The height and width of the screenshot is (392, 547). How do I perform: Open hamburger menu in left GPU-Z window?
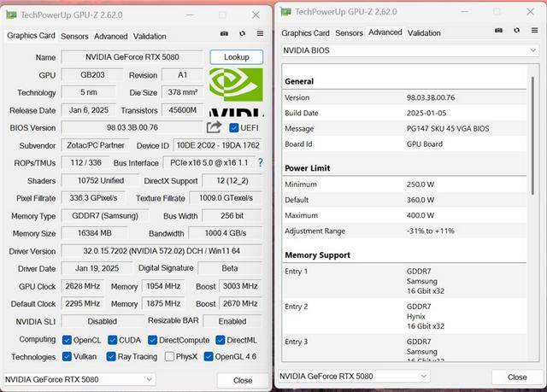[x=260, y=33]
